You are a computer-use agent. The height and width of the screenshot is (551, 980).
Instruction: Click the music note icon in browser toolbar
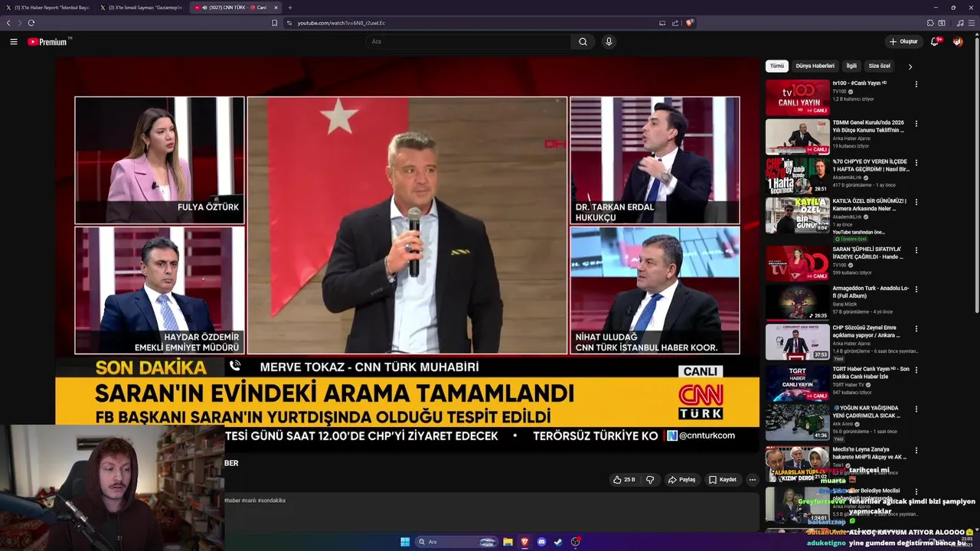[x=960, y=23]
